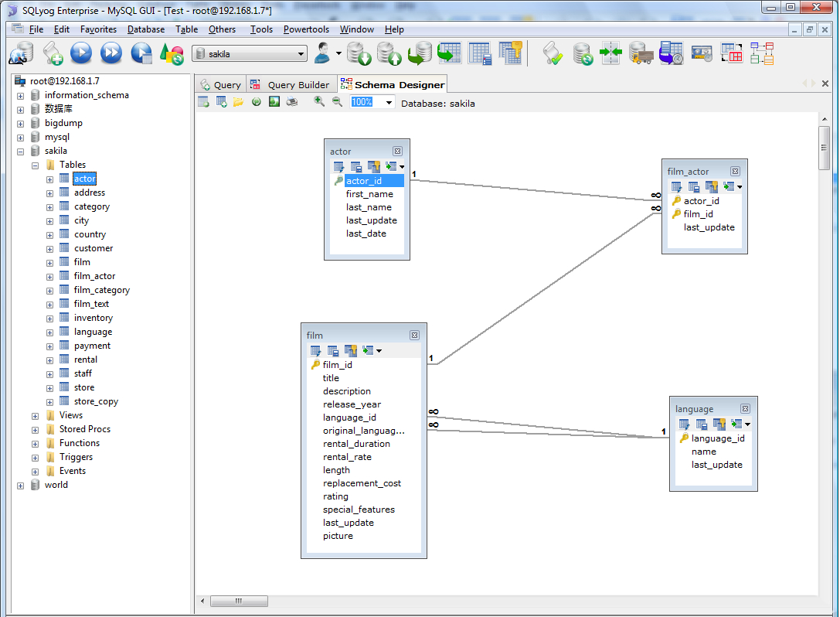Viewport: 840px width, 617px height.
Task: Click the green-arrow references icon on film_actor
Action: pyautogui.click(x=729, y=186)
